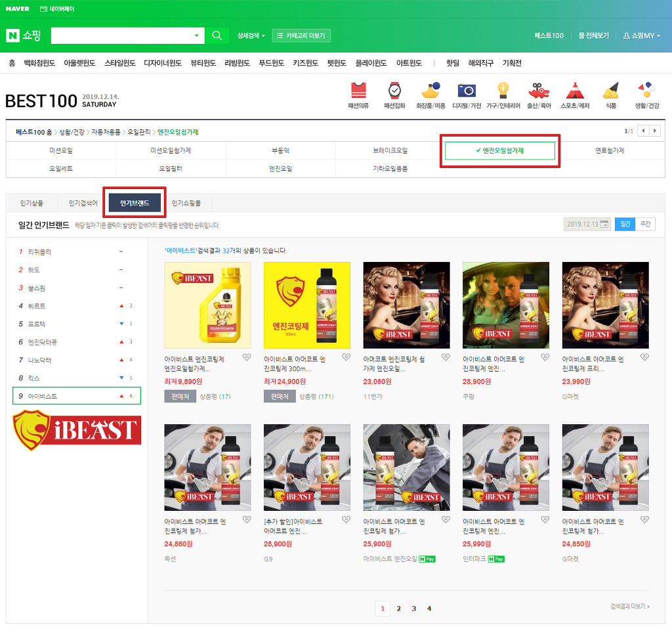
Task: Select brand rank 4 뷔르트
Action: coord(77,306)
